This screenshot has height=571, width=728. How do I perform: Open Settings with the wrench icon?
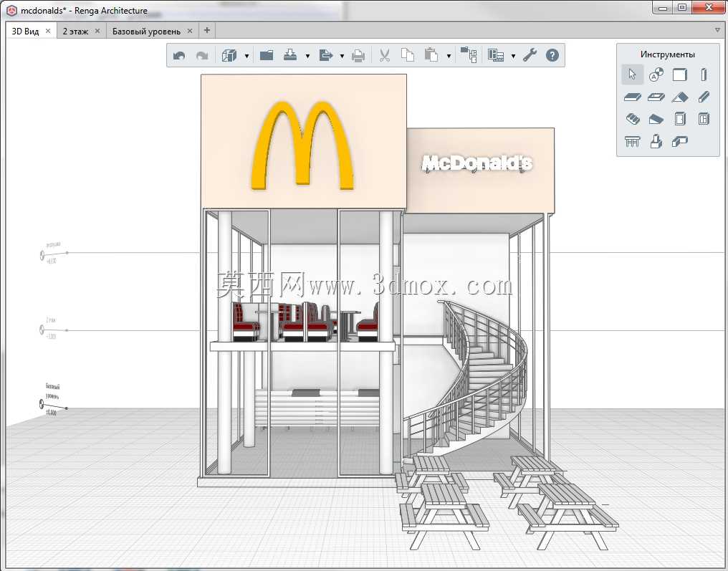pos(530,54)
